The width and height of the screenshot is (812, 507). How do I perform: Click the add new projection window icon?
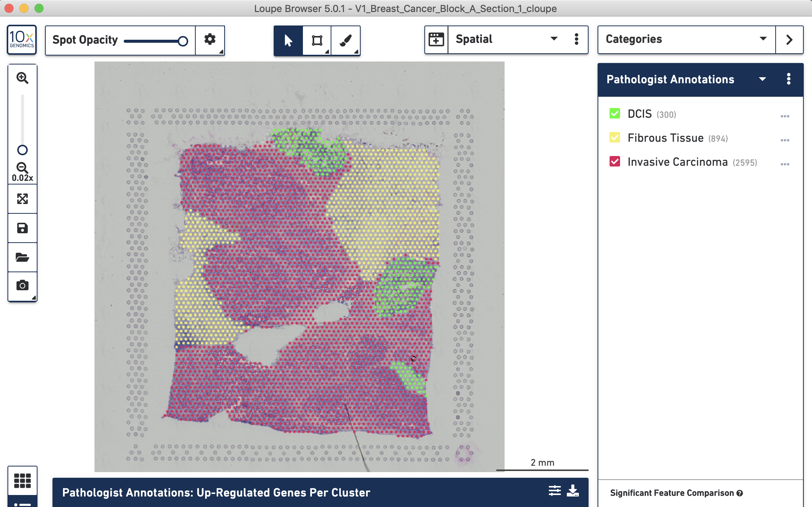coord(436,39)
